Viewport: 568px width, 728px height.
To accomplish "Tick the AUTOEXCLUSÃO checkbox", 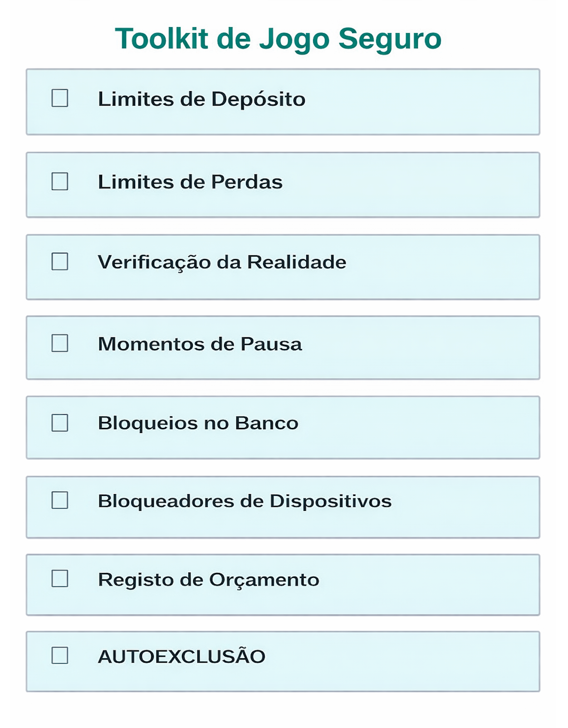I will (60, 655).
